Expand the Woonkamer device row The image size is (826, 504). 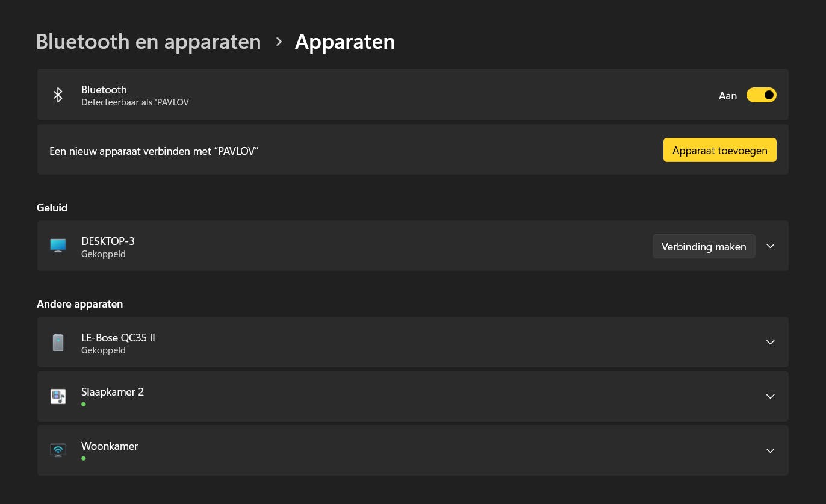point(770,450)
